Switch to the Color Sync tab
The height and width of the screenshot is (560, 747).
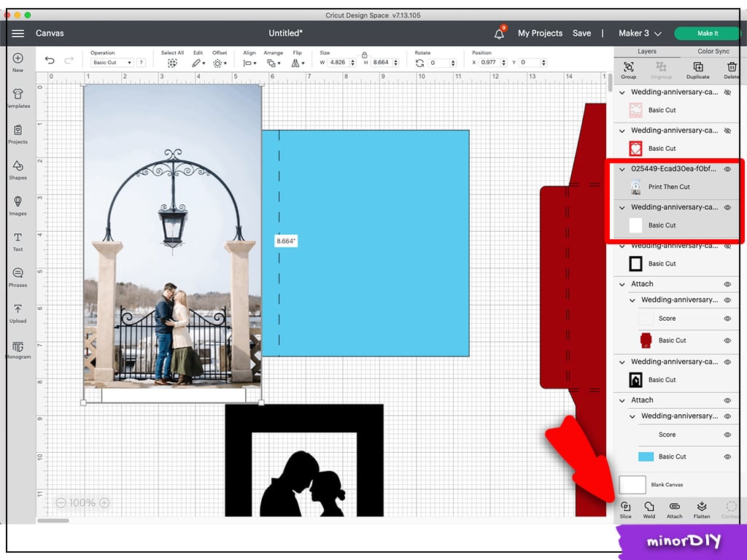pos(713,52)
